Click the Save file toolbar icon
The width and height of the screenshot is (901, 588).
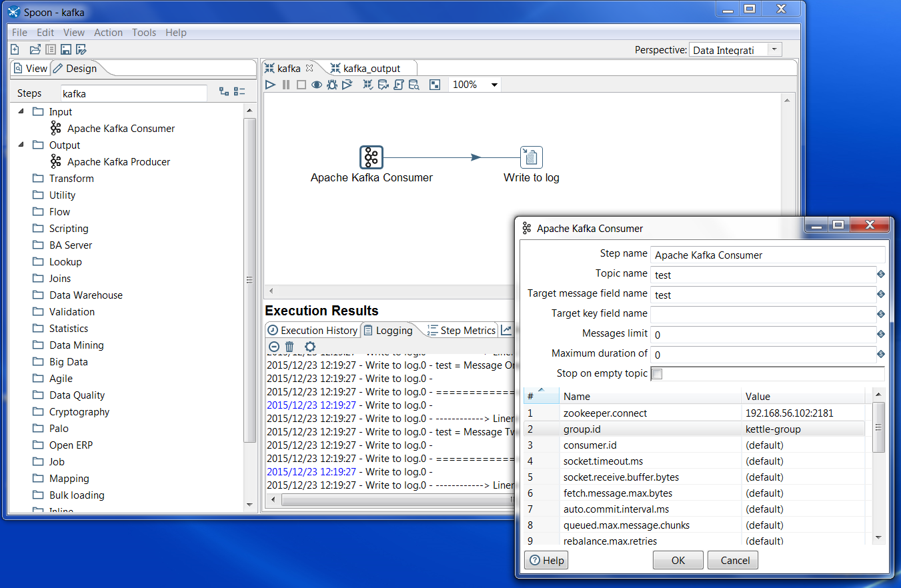point(66,49)
